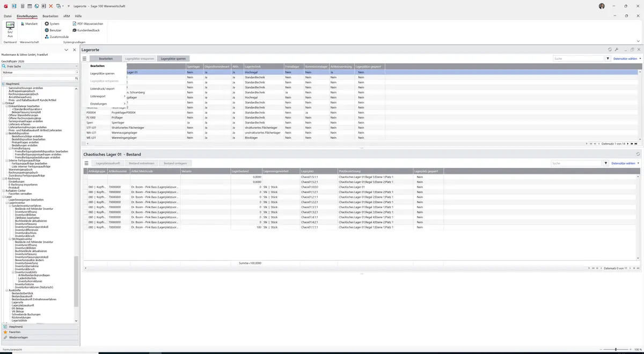
Task: Go to the next record in Lagerorte navigator
Action: (628, 144)
